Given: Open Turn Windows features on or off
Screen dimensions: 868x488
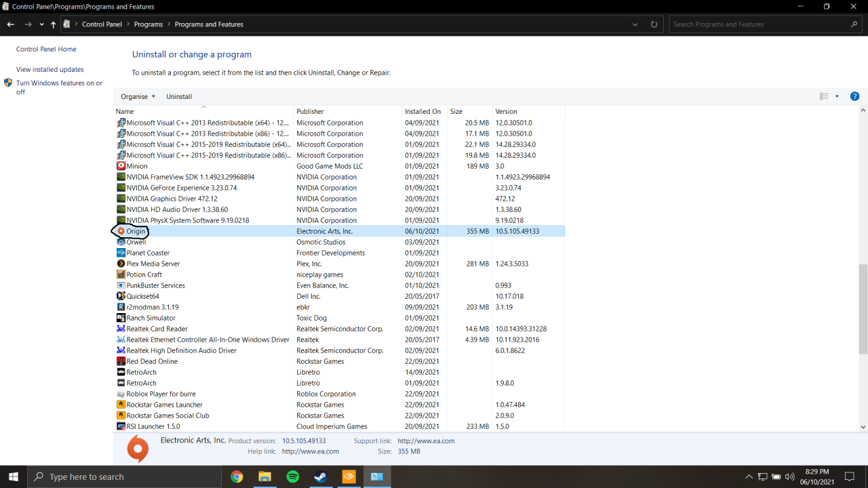Looking at the screenshot, I should 59,87.
